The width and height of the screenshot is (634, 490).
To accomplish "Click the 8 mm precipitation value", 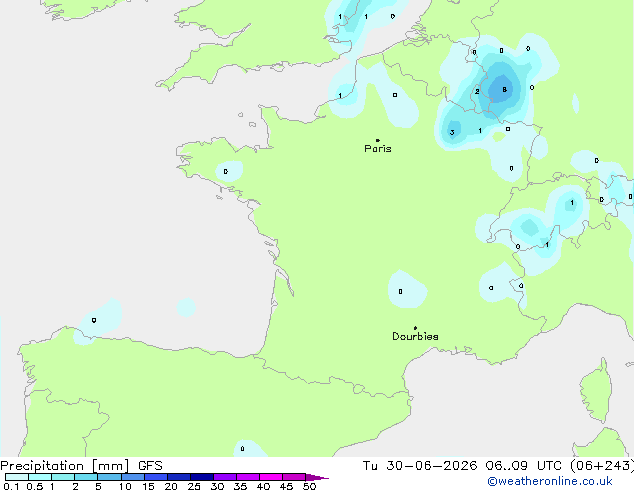I will (x=504, y=89).
